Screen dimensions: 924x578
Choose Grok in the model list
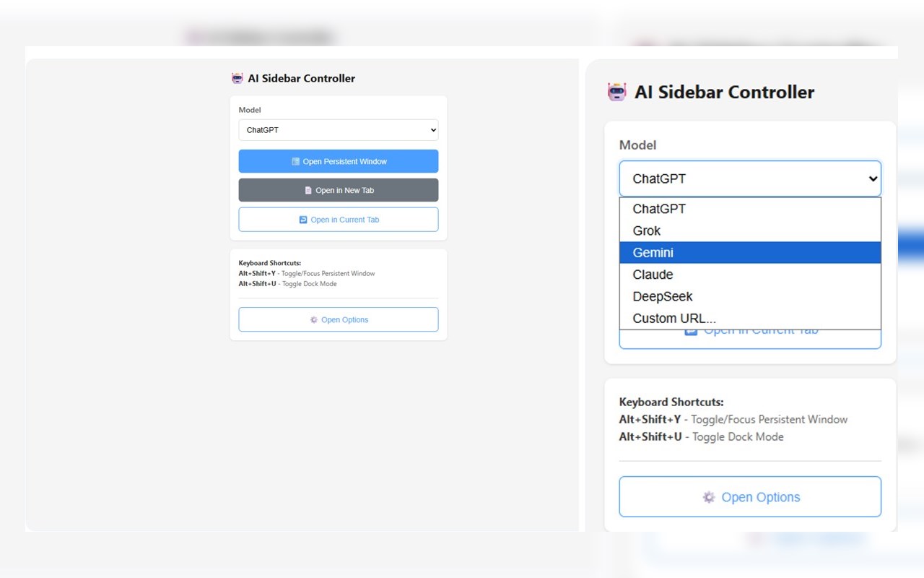click(647, 230)
